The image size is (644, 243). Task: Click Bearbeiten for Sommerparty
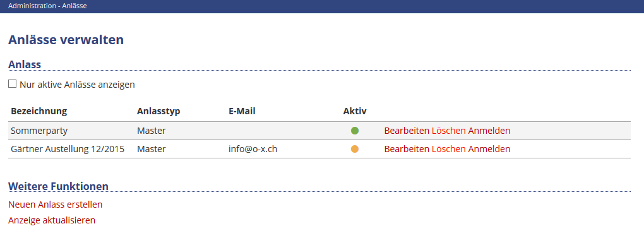click(x=407, y=131)
